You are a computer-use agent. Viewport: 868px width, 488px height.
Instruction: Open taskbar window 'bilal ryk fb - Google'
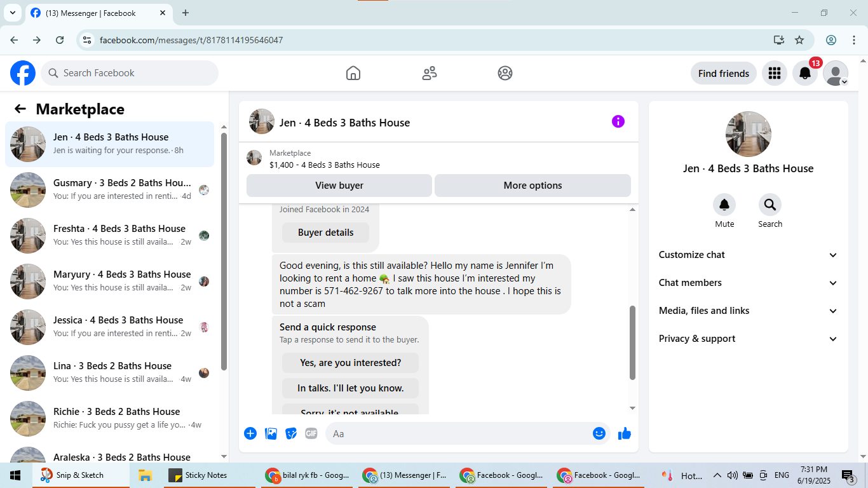[308, 475]
